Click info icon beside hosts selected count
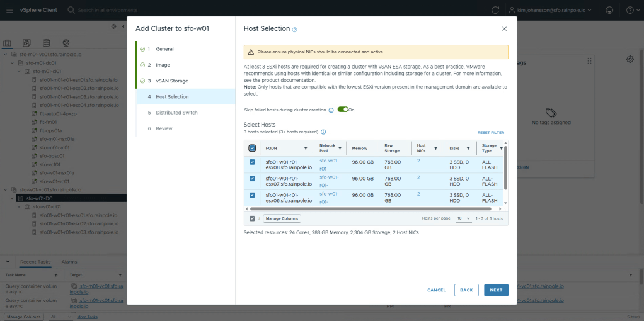Viewport: 644px width, 321px height. tap(323, 132)
